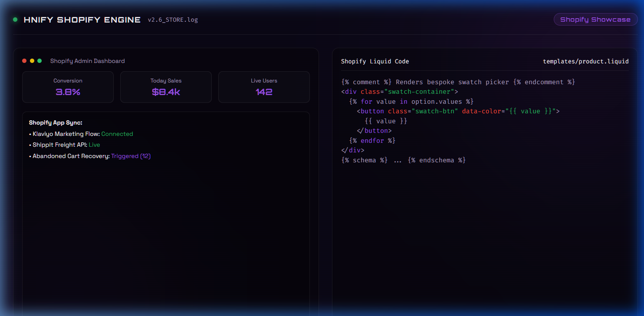Click the schema ... endschema code line

click(403, 160)
